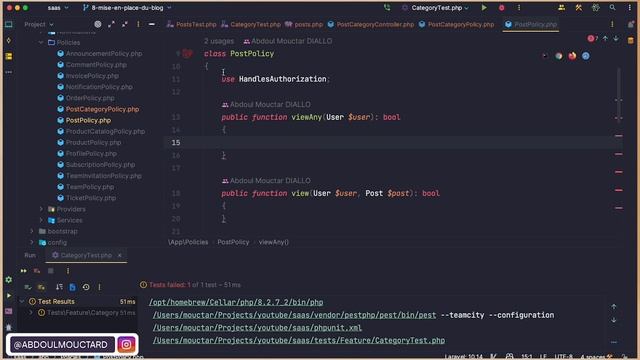
Task: Open Run tool window sidebar play icon
Action: pos(9,296)
